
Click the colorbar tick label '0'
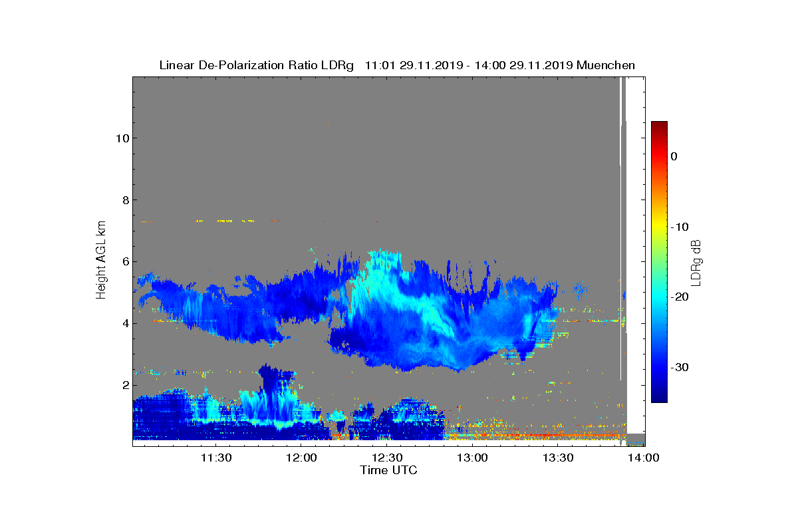(674, 156)
